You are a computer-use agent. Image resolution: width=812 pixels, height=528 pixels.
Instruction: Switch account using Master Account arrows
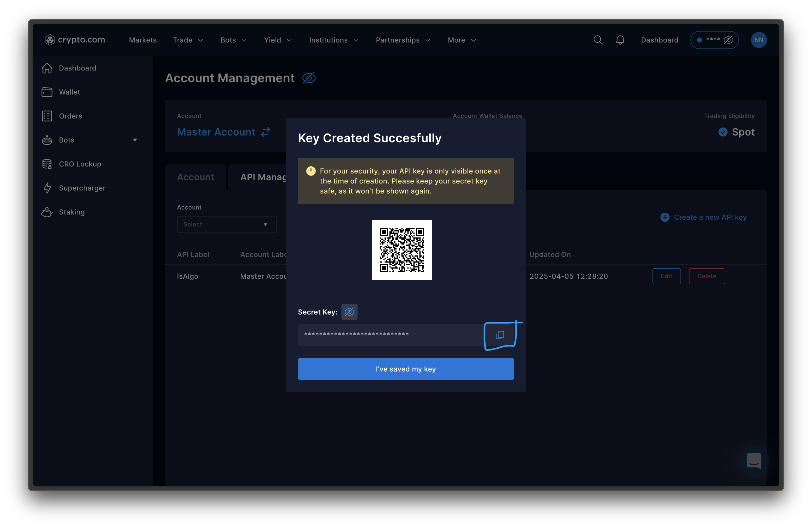click(x=266, y=132)
